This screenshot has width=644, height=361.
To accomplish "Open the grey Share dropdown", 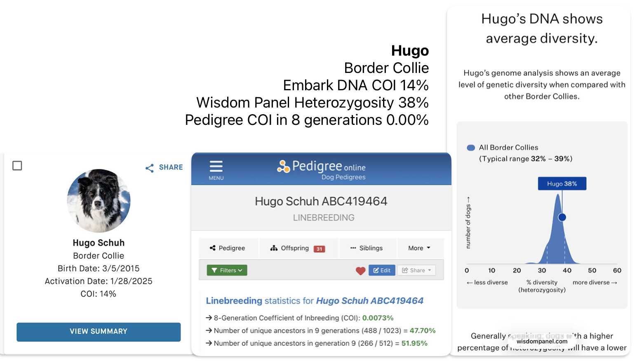I will click(x=416, y=270).
